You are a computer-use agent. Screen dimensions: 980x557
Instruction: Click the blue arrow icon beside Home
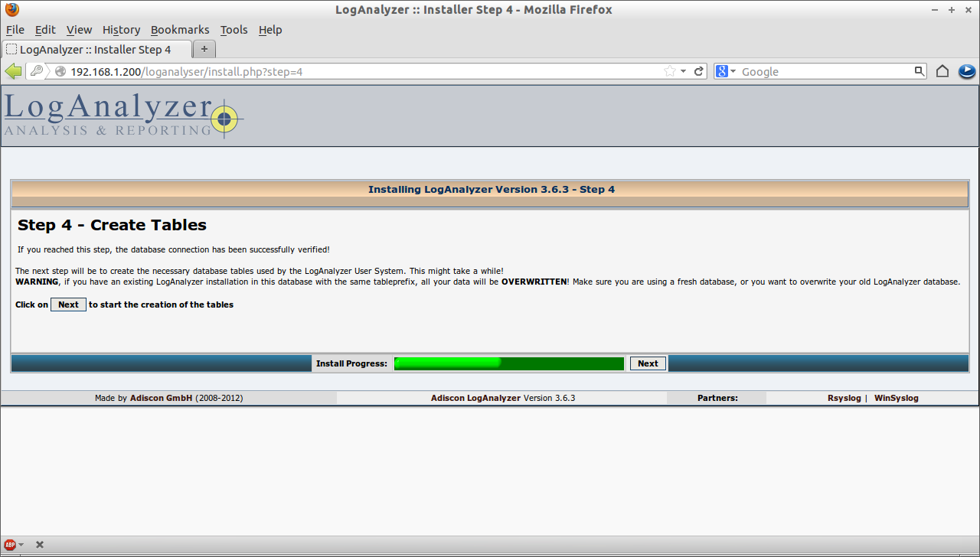[966, 71]
